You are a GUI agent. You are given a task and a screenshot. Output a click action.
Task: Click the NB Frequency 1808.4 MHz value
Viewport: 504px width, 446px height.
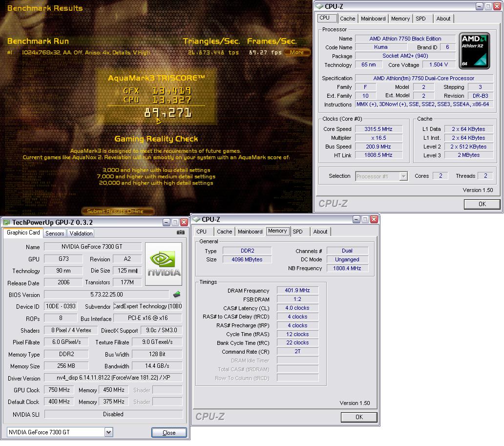point(347,268)
